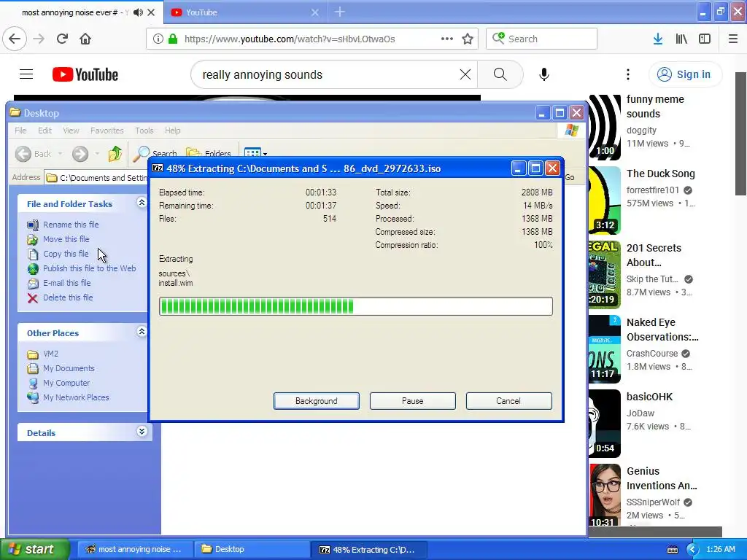Image resolution: width=747 pixels, height=560 pixels.
Task: Click the extraction progress bar
Action: (356, 306)
